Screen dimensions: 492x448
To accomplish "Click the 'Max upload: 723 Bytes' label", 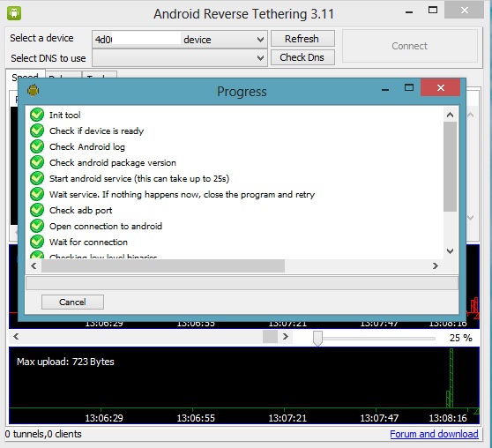I will pyautogui.click(x=65, y=362).
